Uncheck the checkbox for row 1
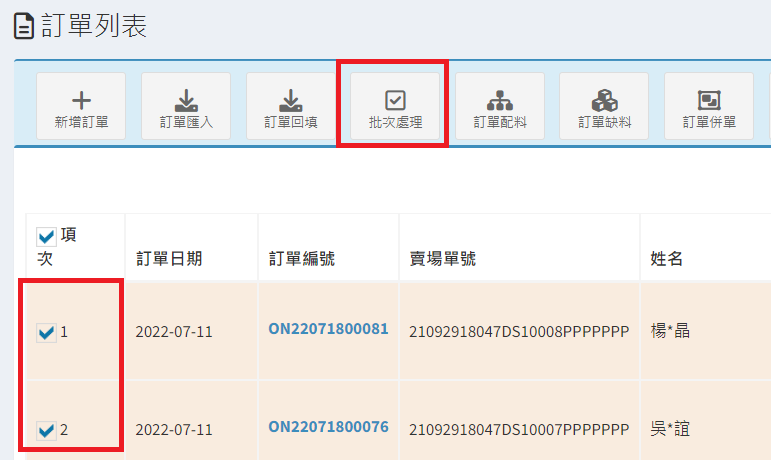Image resolution: width=771 pixels, height=460 pixels. (x=45, y=332)
